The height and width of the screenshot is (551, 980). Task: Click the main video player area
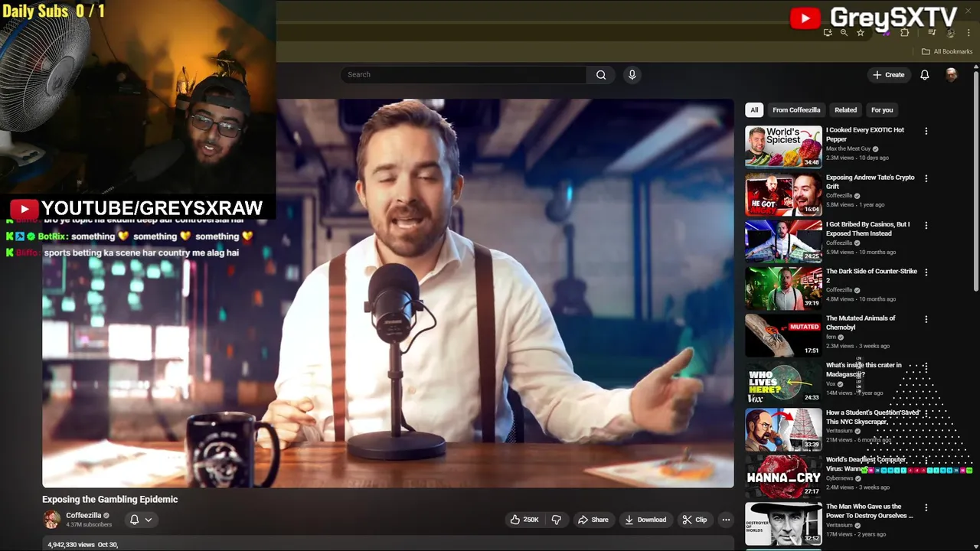pyautogui.click(x=388, y=293)
